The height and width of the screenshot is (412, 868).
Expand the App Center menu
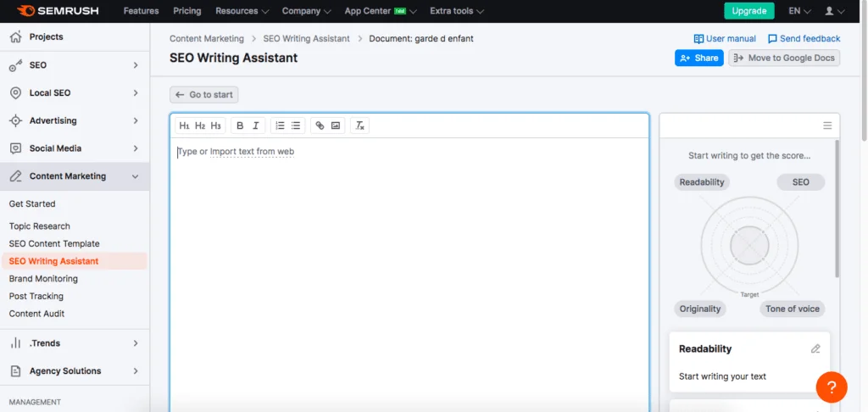coord(381,11)
